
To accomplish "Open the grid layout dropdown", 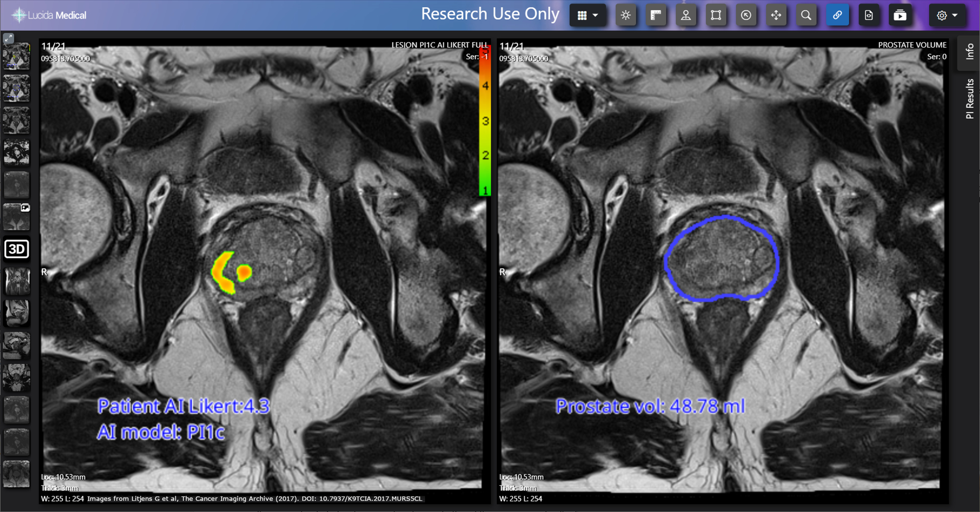I will [583, 15].
